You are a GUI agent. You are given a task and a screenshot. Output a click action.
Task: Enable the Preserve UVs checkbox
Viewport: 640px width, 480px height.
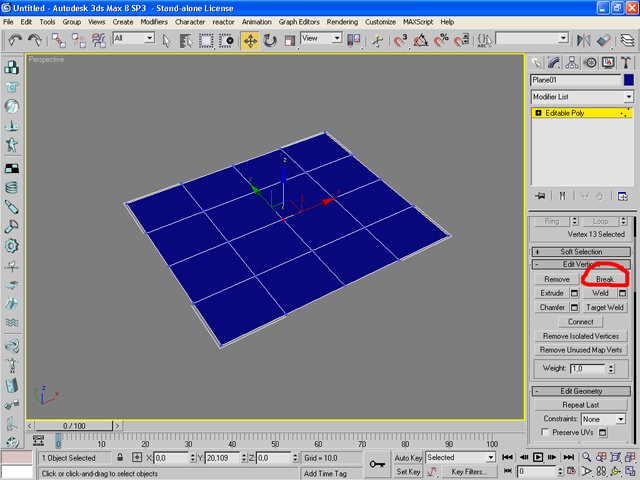click(545, 432)
